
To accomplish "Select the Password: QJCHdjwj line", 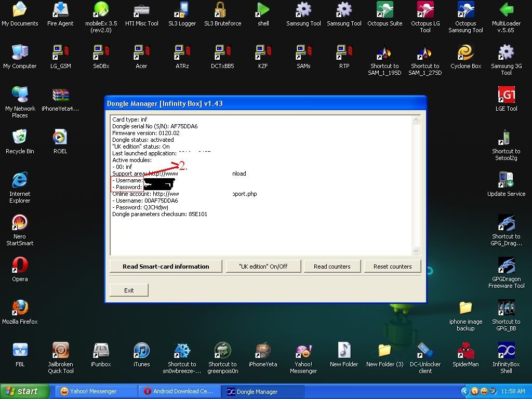I will (140, 207).
